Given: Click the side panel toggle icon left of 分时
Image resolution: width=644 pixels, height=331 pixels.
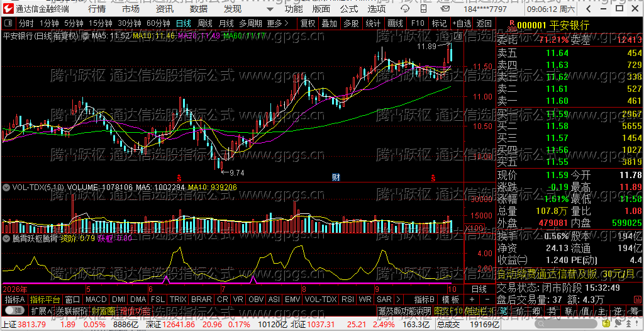Looking at the screenshot, I should click(x=8, y=23).
